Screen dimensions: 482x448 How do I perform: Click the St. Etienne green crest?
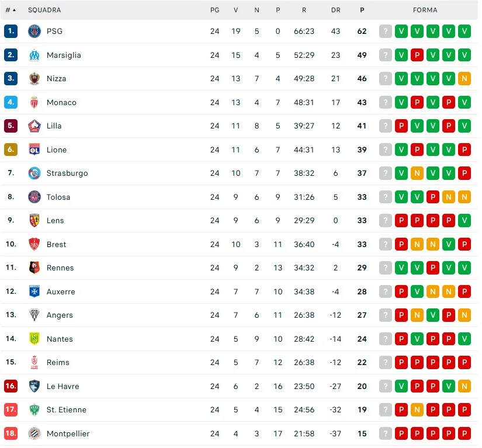pos(34,410)
